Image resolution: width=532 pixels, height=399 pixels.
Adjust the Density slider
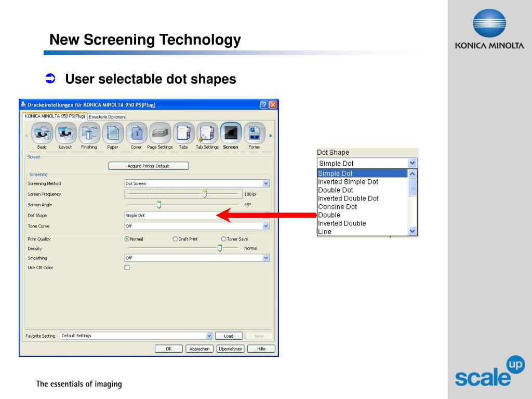(220, 248)
